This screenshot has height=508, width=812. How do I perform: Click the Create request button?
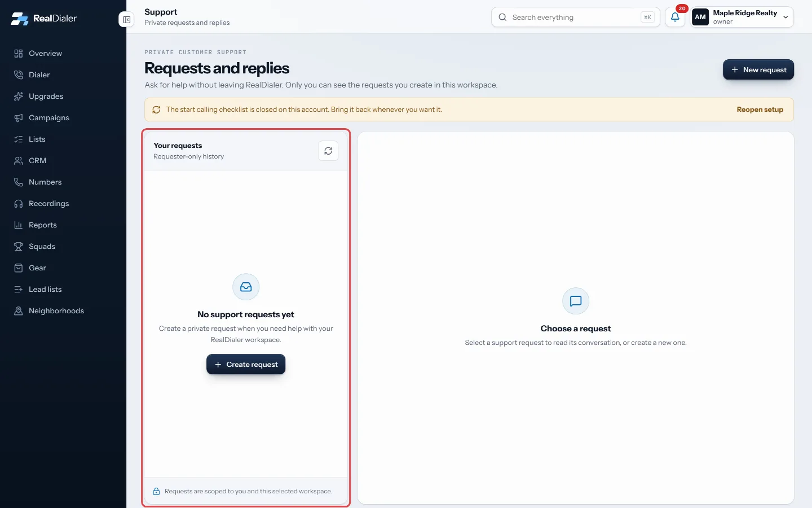click(x=246, y=364)
